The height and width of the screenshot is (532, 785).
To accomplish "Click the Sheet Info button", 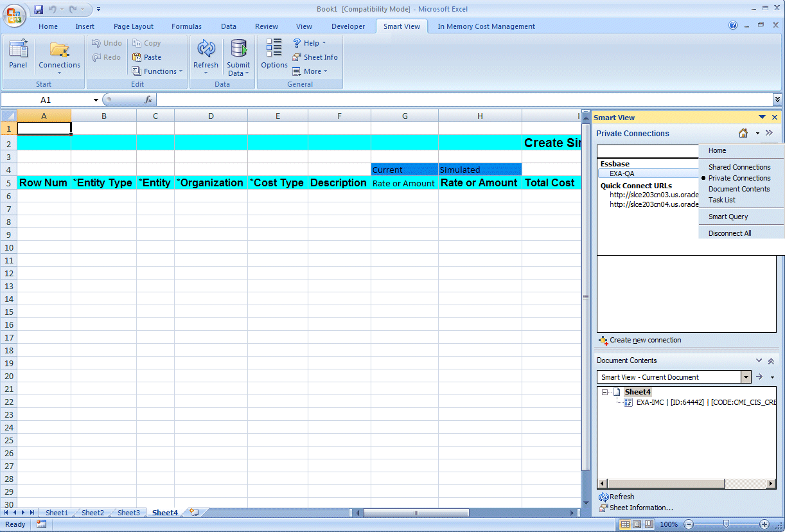I will point(315,57).
